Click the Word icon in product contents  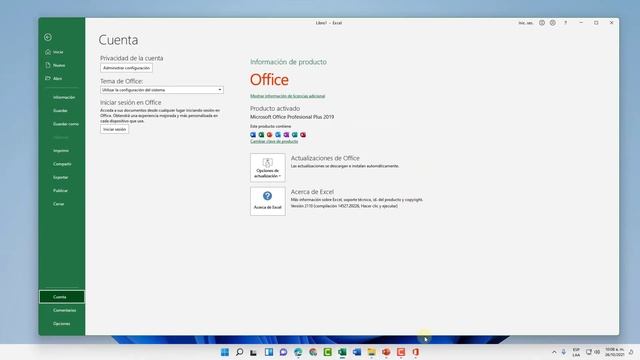point(253,135)
